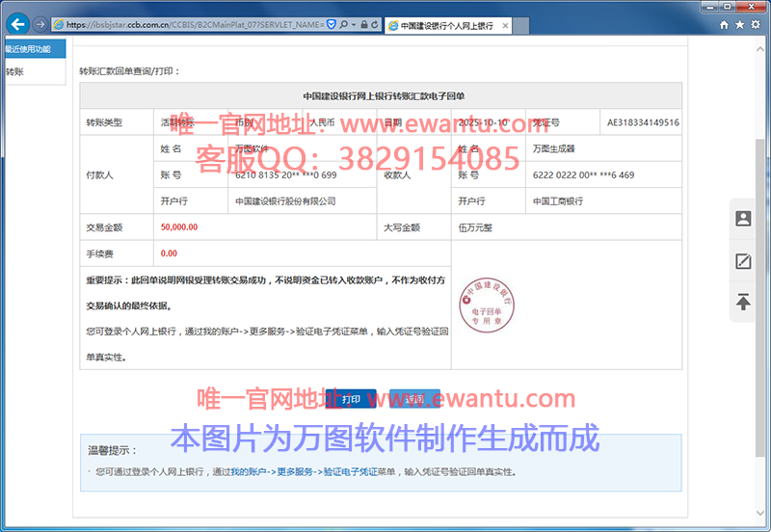
Task: Open favorites star icon
Action: [739, 25]
